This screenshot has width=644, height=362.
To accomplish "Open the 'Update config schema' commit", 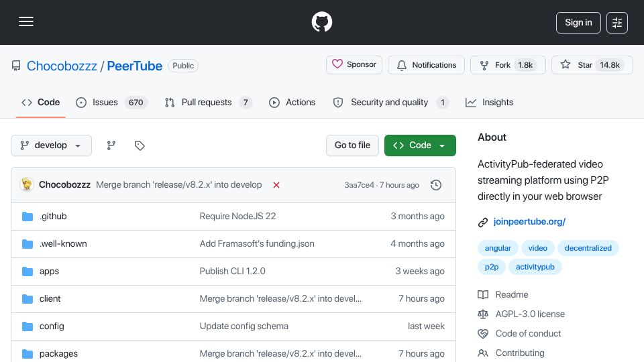I will tap(244, 326).
